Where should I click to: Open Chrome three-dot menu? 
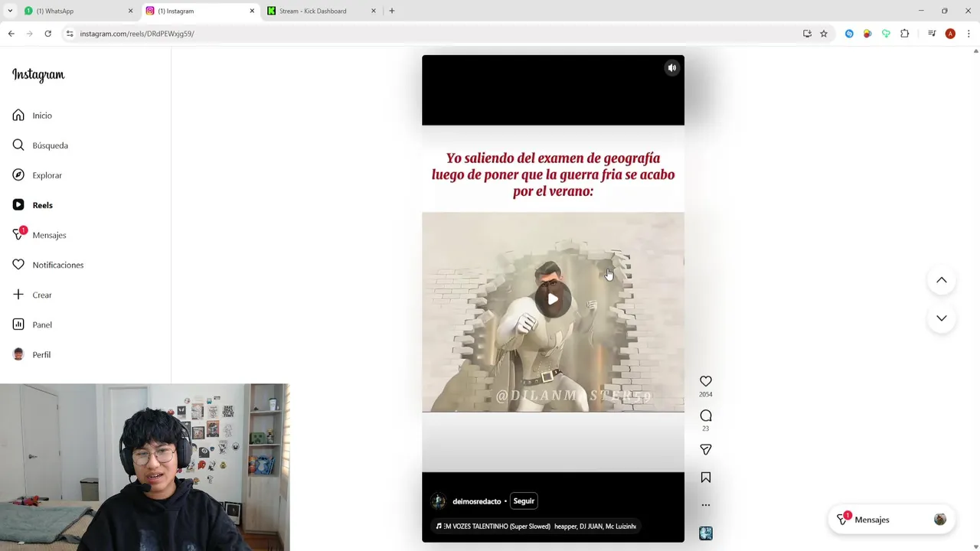pyautogui.click(x=969, y=34)
